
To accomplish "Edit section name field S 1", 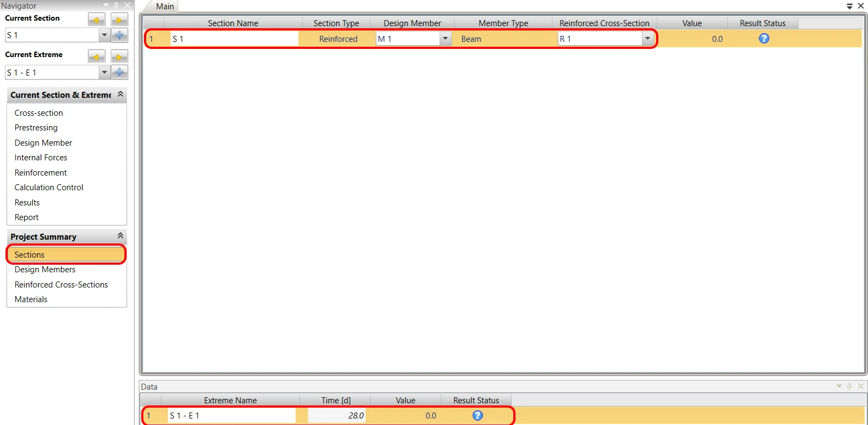I will click(234, 39).
